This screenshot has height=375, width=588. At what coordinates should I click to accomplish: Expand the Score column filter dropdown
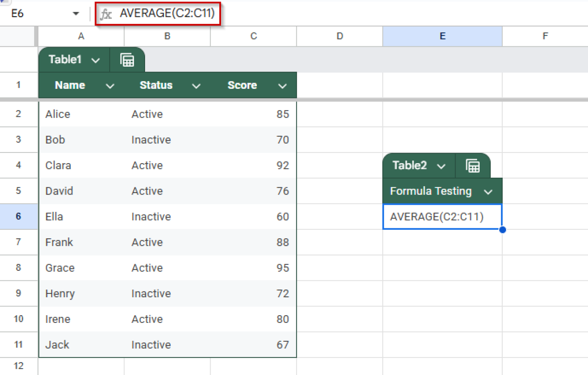point(282,86)
